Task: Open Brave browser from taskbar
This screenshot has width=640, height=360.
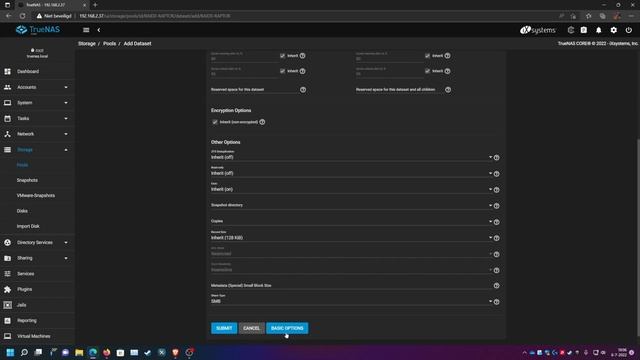Action: click(176, 352)
